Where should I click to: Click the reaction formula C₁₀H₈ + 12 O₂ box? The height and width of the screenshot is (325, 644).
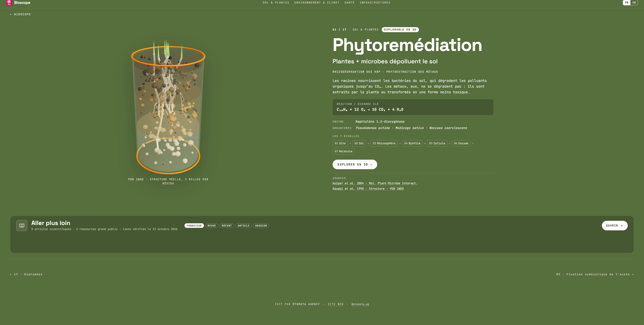point(413,107)
